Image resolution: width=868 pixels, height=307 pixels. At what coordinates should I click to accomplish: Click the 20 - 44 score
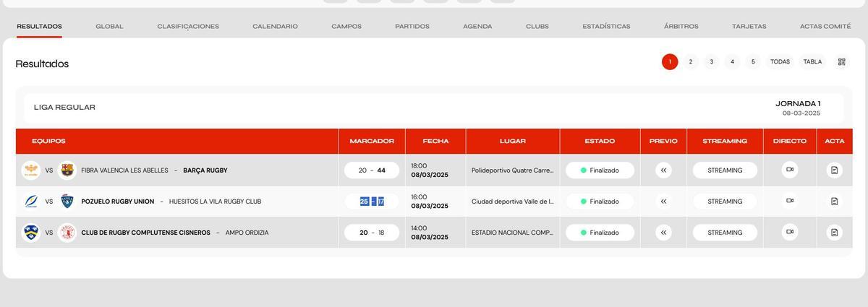point(372,170)
